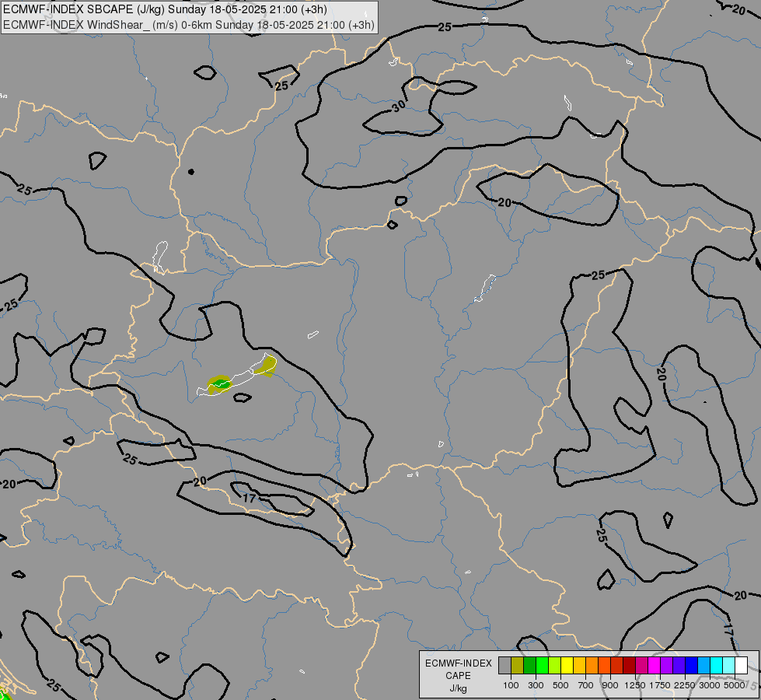Click the WindShear 0-6km title line
The height and width of the screenshot is (700, 761).
pyautogui.click(x=189, y=25)
